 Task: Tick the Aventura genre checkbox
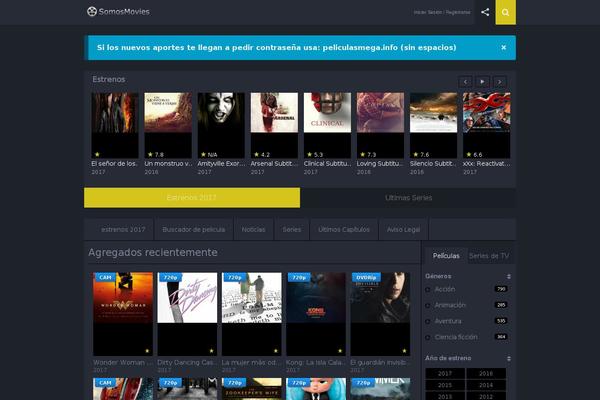tap(428, 322)
